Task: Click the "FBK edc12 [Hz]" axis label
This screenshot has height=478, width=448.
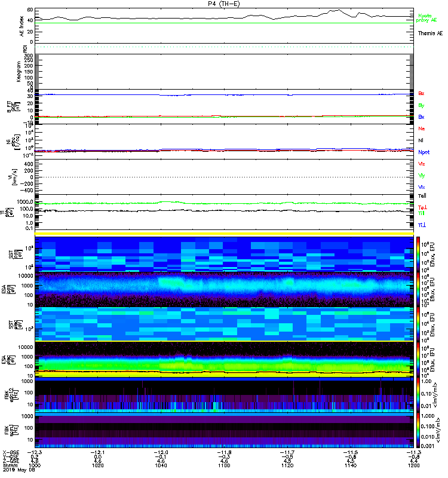Action: pyautogui.click(x=11, y=394)
